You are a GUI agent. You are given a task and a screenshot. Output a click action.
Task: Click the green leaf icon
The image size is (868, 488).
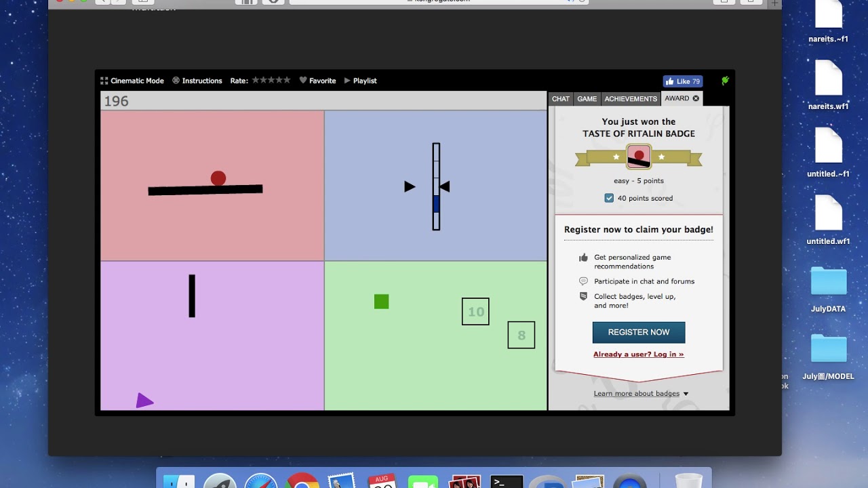tap(725, 81)
